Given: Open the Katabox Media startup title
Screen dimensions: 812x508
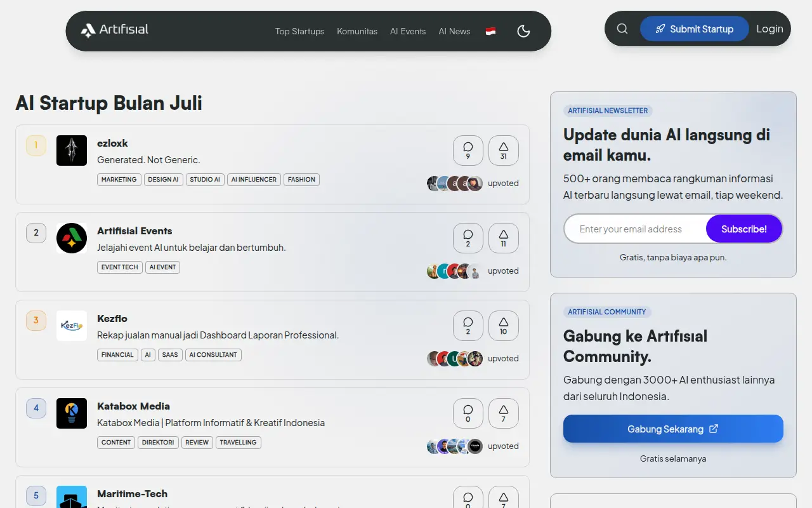Looking at the screenshot, I should [x=133, y=406].
